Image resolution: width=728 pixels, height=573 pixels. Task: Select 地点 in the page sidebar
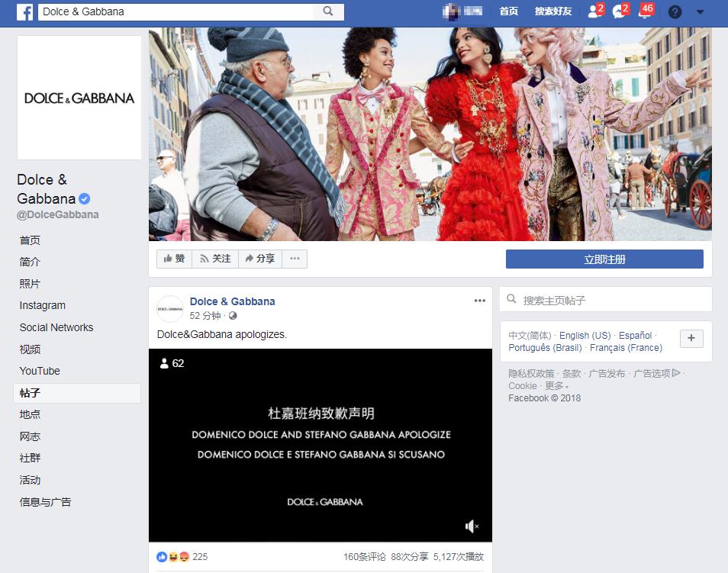pyautogui.click(x=30, y=414)
